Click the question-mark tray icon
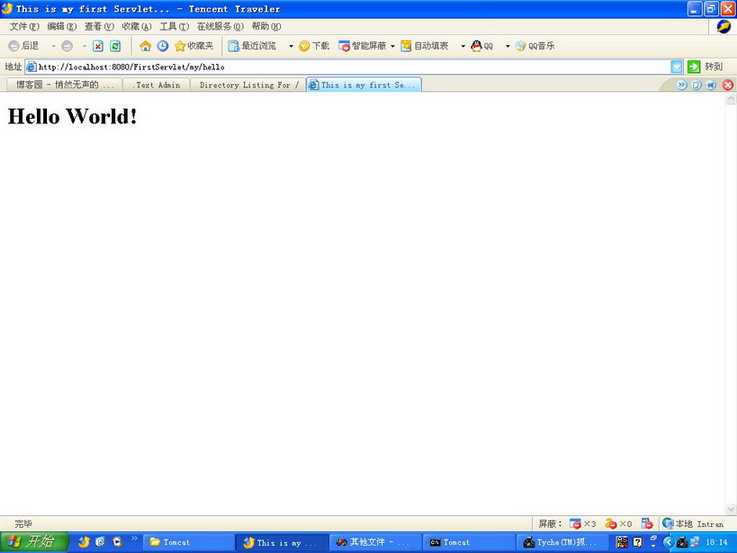The height and width of the screenshot is (553, 737). pyautogui.click(x=637, y=542)
